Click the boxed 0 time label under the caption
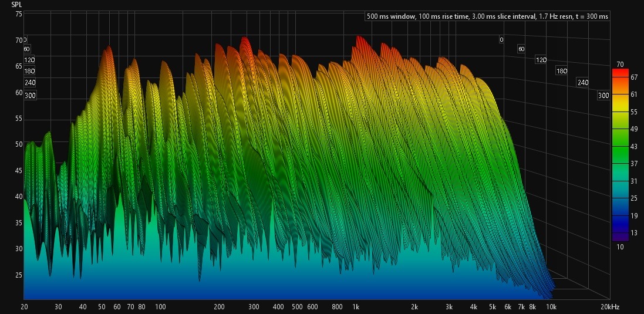The image size is (644, 314). [501, 40]
